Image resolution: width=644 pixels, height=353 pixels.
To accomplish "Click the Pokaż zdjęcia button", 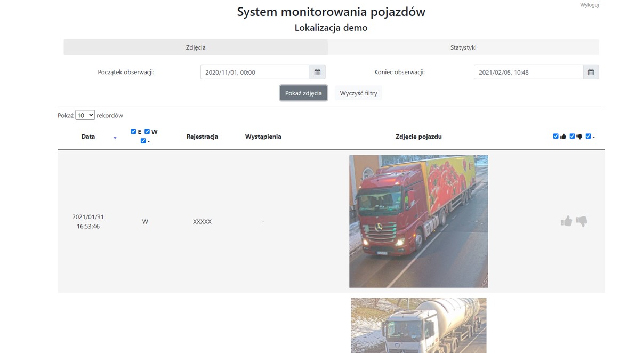I will [x=303, y=93].
